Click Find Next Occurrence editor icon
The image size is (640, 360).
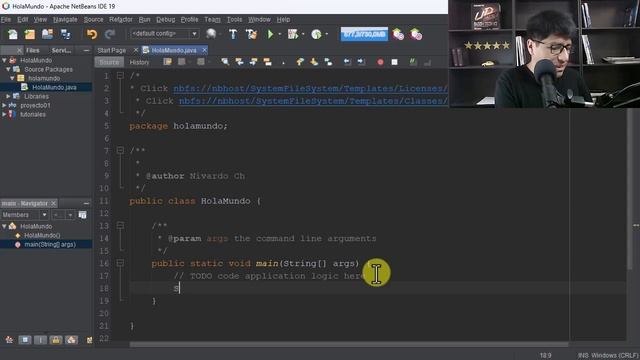point(253,62)
